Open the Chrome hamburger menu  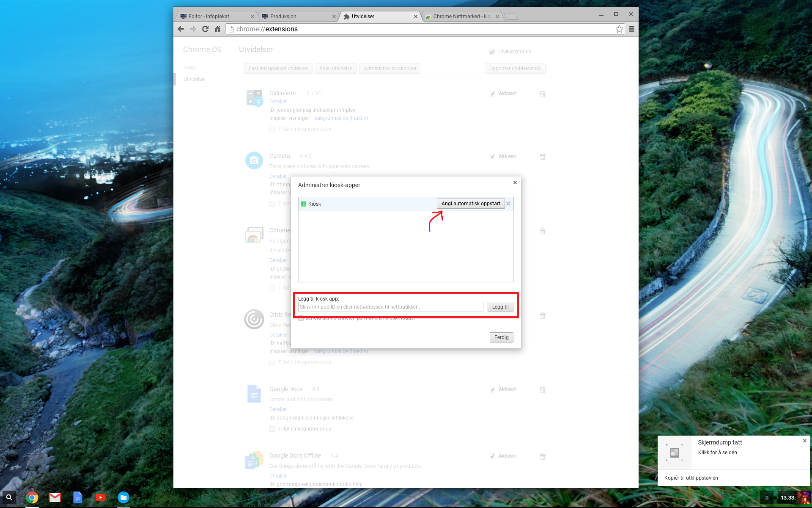tap(631, 29)
